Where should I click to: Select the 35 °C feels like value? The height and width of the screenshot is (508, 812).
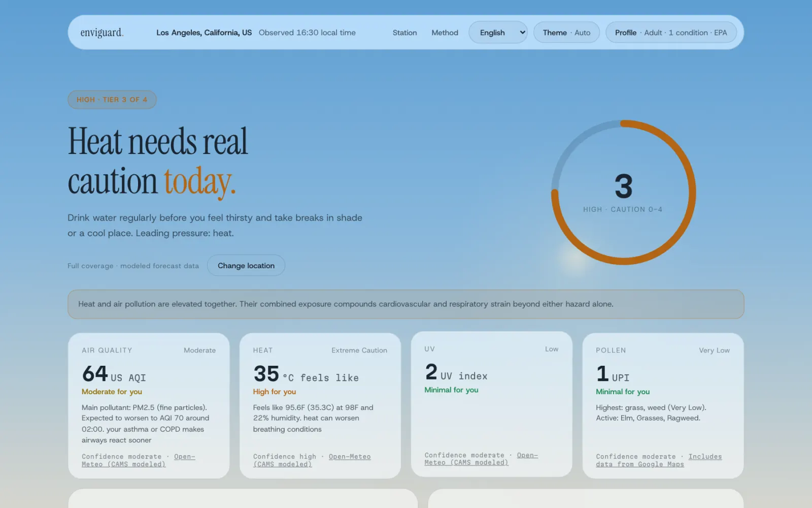coord(306,374)
